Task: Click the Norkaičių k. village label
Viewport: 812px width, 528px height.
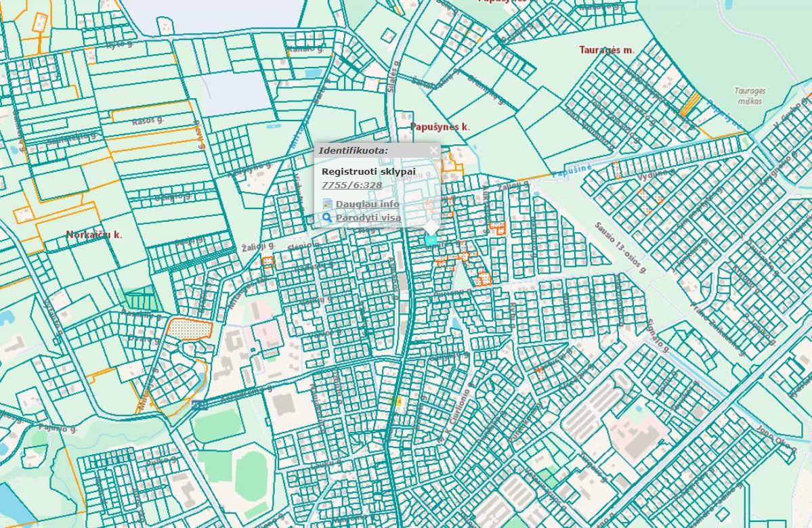Action: click(93, 234)
